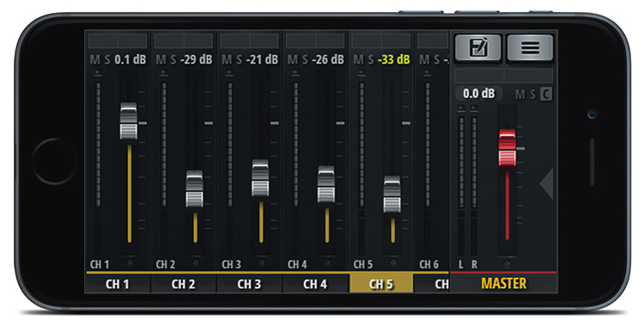Open the hamburger menu button
The image size is (644, 325).
[x=531, y=48]
